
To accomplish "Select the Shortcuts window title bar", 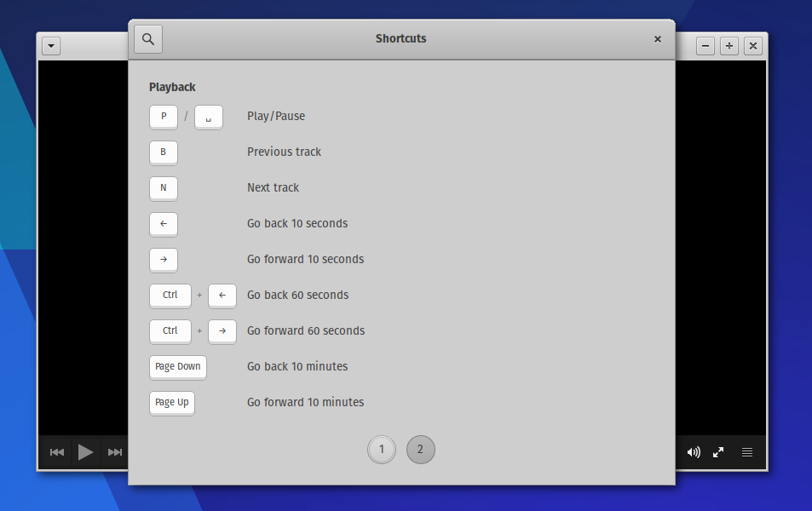I will (x=400, y=38).
